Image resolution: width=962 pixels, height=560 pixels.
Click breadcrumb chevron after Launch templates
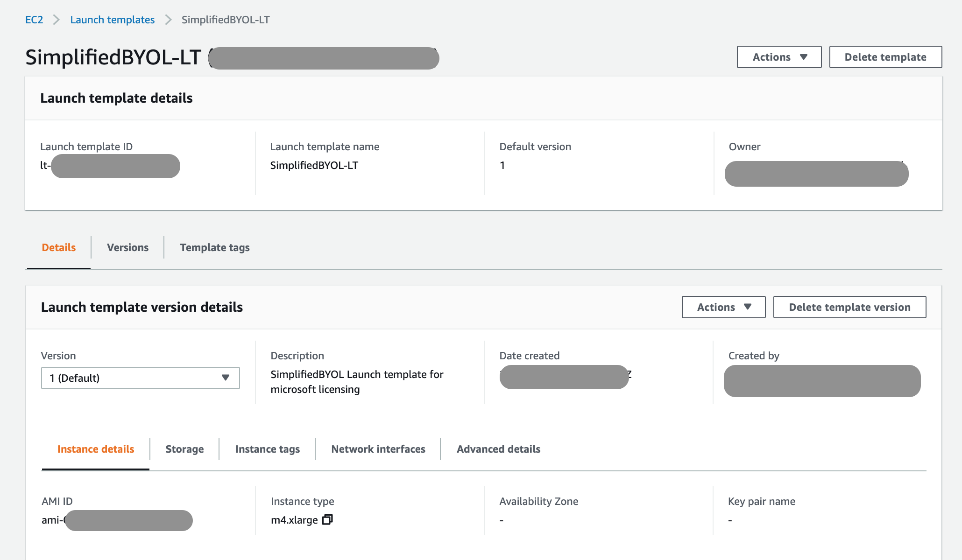168,20
